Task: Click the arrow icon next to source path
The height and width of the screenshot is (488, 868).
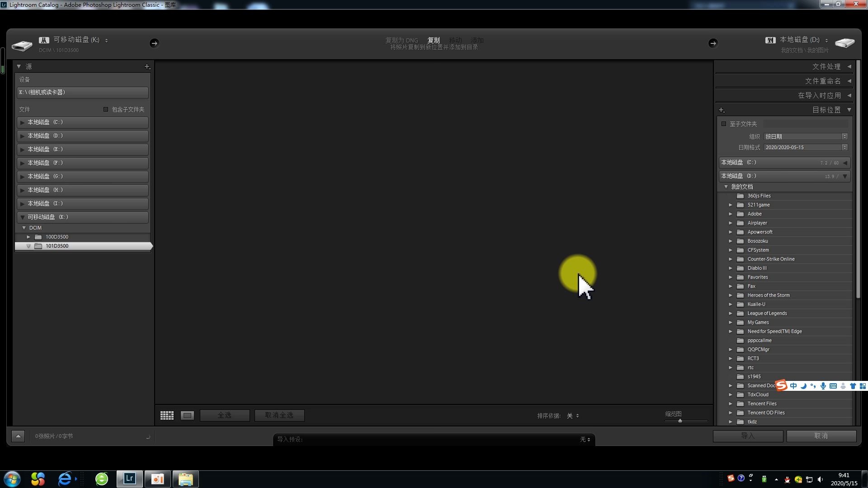Action: click(x=154, y=43)
